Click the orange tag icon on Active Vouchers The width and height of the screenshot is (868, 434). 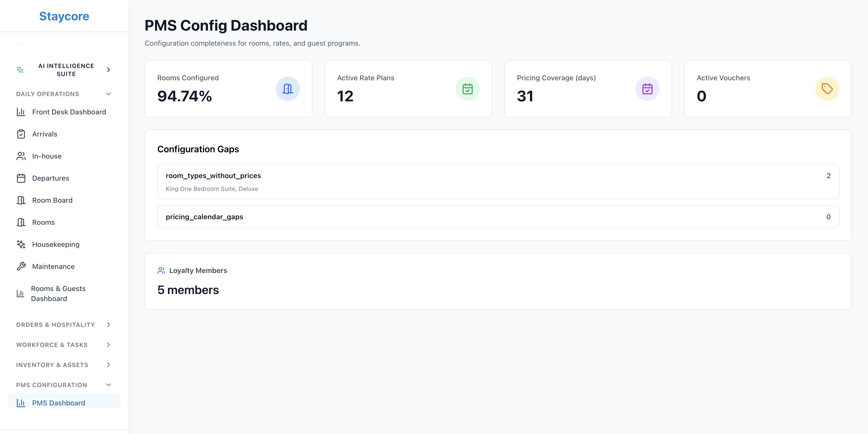827,89
